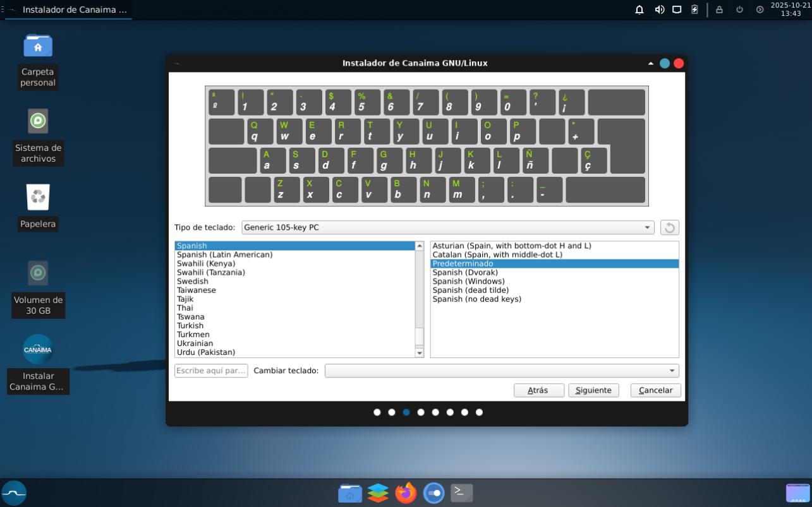
Task: Click the volume speaker icon in panel
Action: click(x=659, y=9)
